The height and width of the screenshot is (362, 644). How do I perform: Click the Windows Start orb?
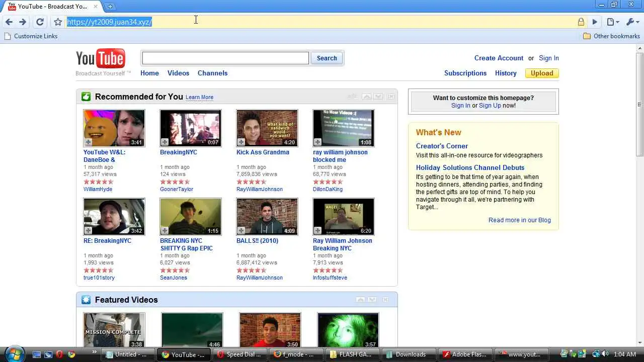coord(14,353)
